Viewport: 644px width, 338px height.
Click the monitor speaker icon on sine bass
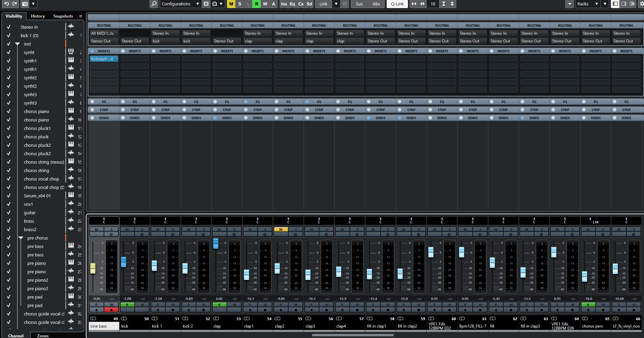click(97, 310)
